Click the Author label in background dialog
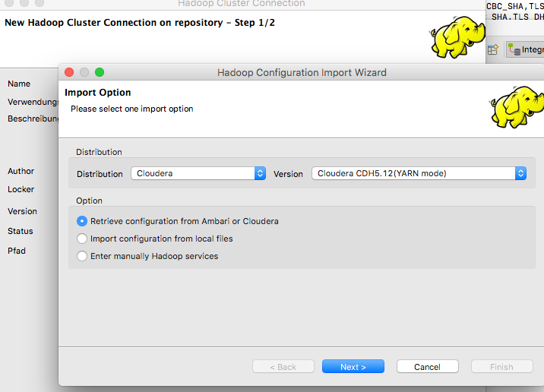The image size is (544, 392). point(21,171)
